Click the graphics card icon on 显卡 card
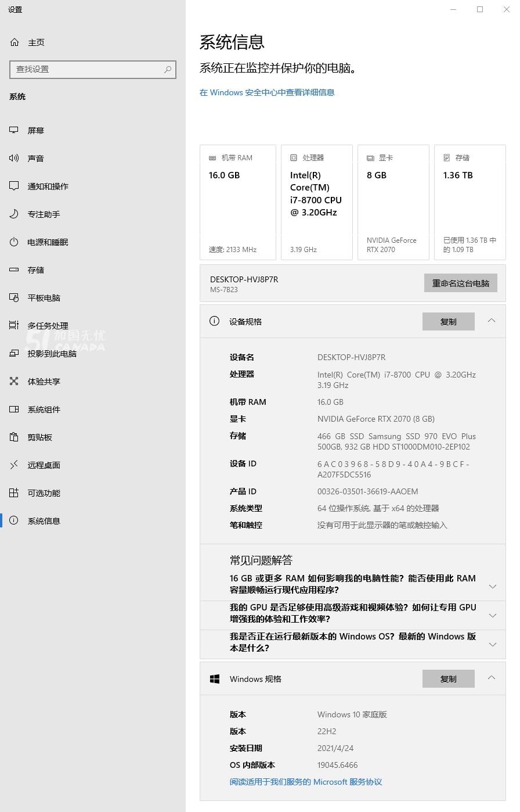 pyautogui.click(x=370, y=158)
